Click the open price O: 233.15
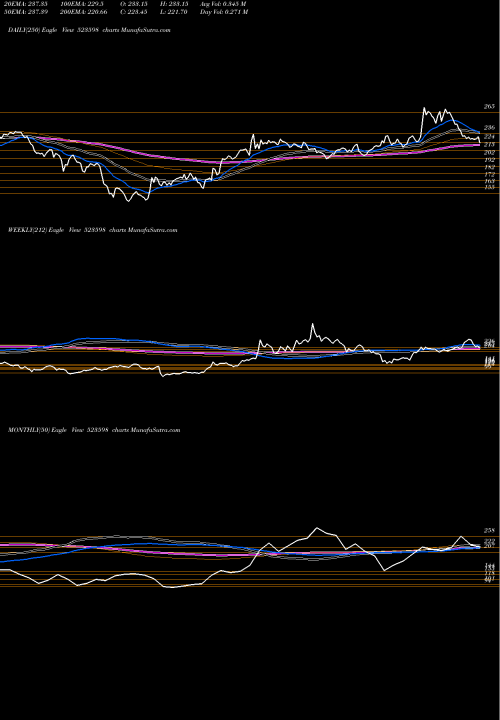Image resolution: width=500 pixels, height=720 pixels. (135, 4)
